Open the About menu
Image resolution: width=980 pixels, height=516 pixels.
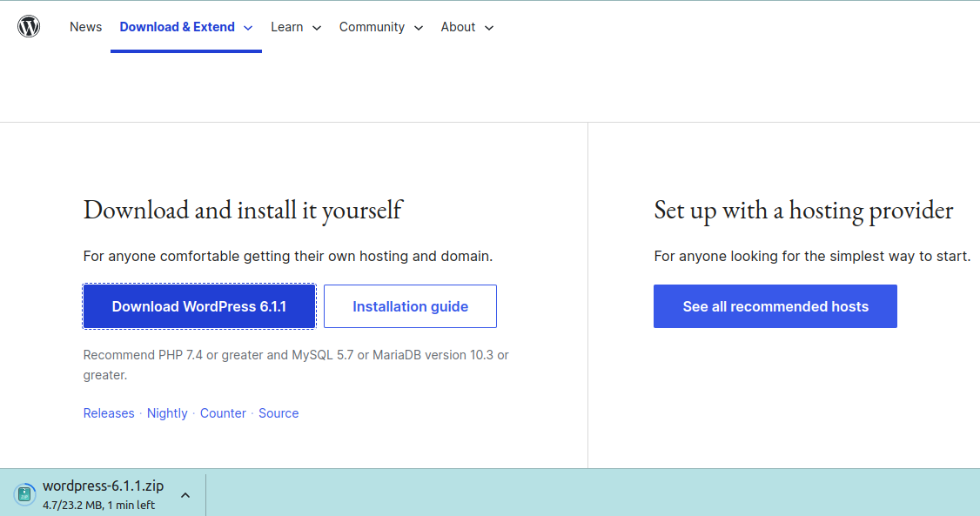458,27
